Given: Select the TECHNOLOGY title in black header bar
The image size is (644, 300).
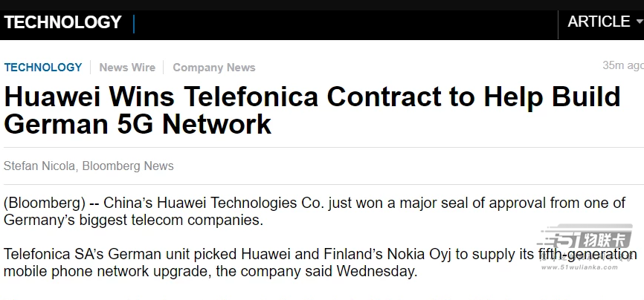Looking at the screenshot, I should pyautogui.click(x=63, y=22).
